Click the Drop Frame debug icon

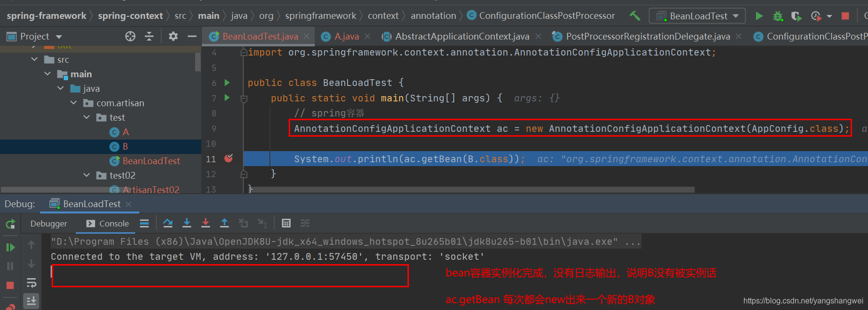point(243,223)
